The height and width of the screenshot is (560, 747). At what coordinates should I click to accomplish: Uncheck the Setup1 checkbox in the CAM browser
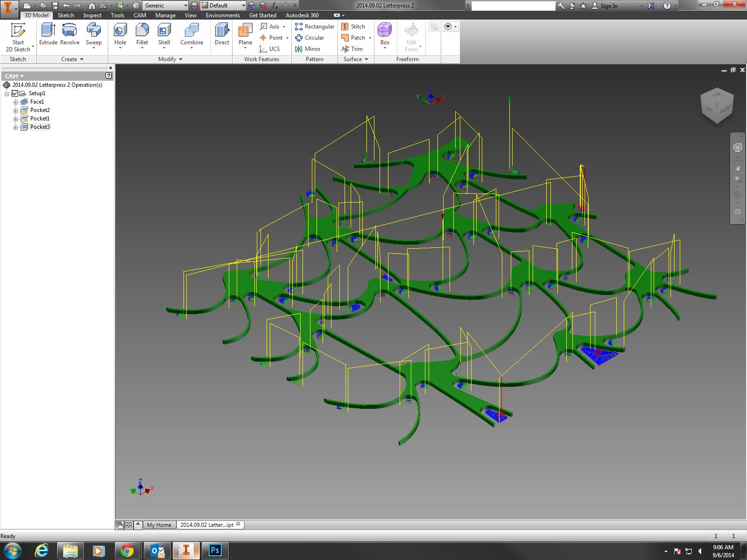tap(15, 93)
